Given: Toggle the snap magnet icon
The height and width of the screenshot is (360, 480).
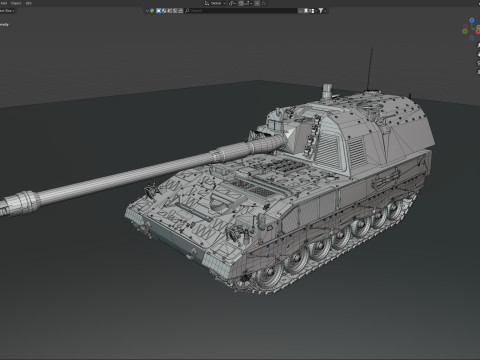Looking at the screenshot, I should pos(241,3).
